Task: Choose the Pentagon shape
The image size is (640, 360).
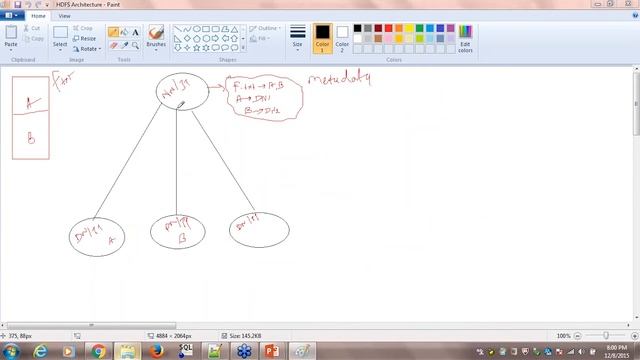Action: point(196,39)
